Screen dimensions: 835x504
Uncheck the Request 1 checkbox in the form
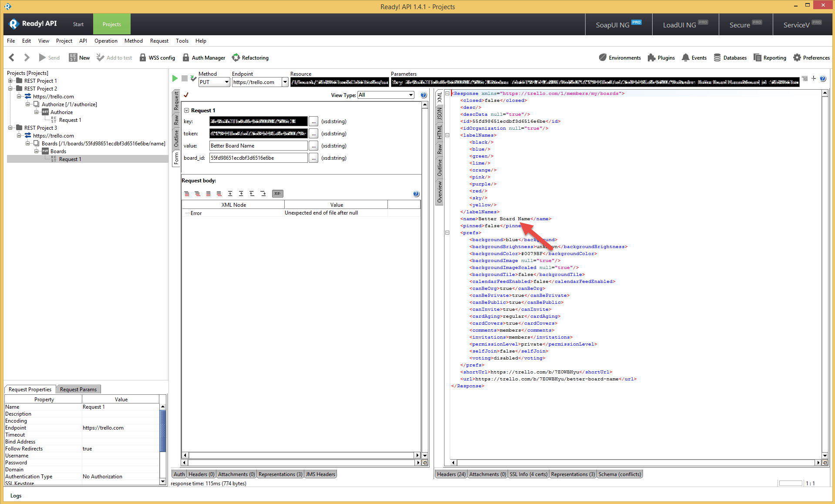coord(186,110)
